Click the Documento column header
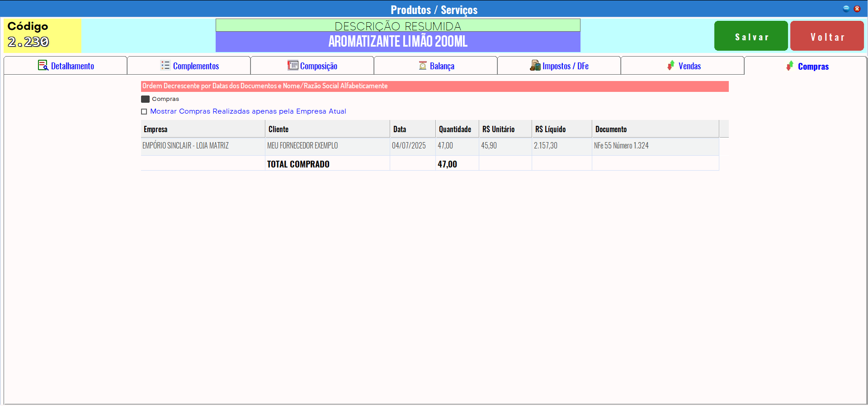 (x=656, y=129)
